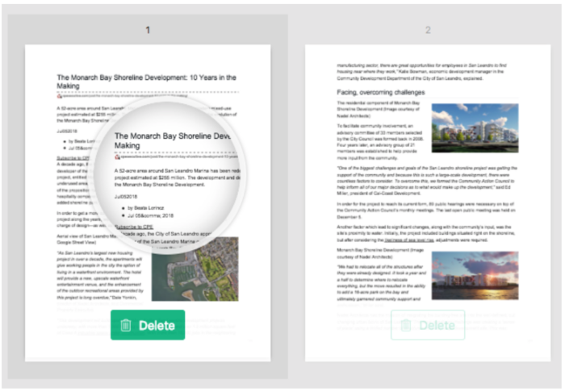The height and width of the screenshot is (392, 565).
Task: Click the residential building rendering on page 2
Action: click(x=475, y=127)
